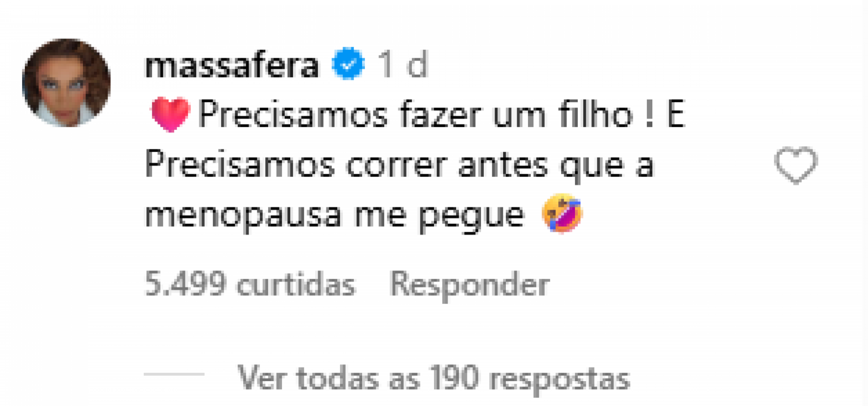Like the massafera comment with heart outline
868x406 pixels.
796,165
